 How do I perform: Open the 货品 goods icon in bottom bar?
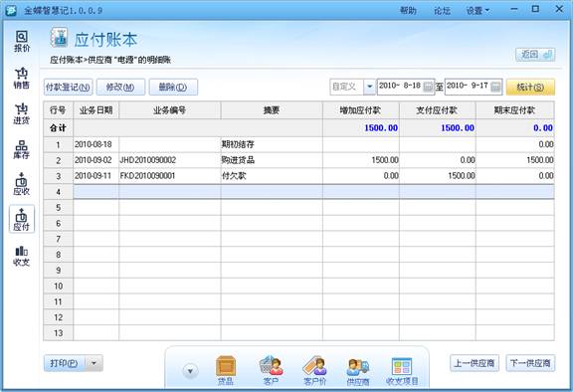click(x=226, y=370)
